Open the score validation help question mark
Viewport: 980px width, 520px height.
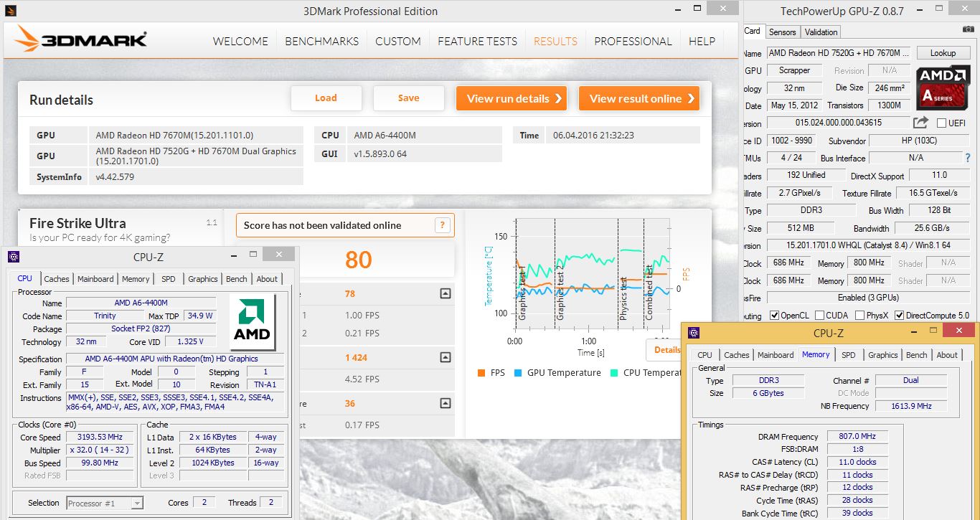point(443,224)
